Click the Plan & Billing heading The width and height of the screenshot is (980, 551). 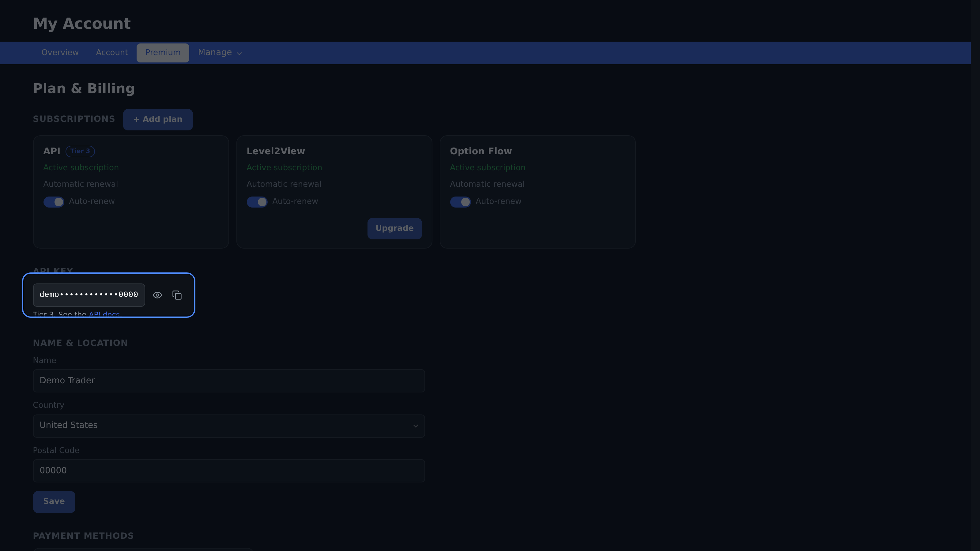[84, 88]
